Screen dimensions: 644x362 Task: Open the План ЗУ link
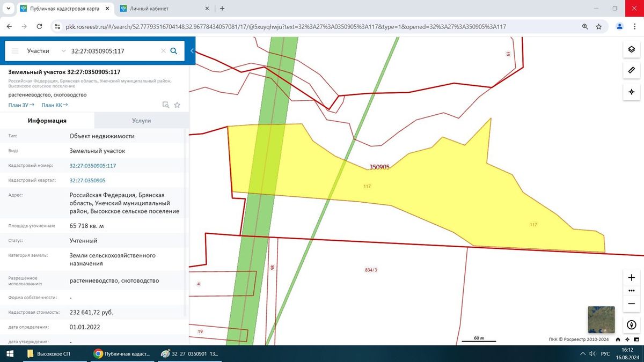(x=21, y=105)
